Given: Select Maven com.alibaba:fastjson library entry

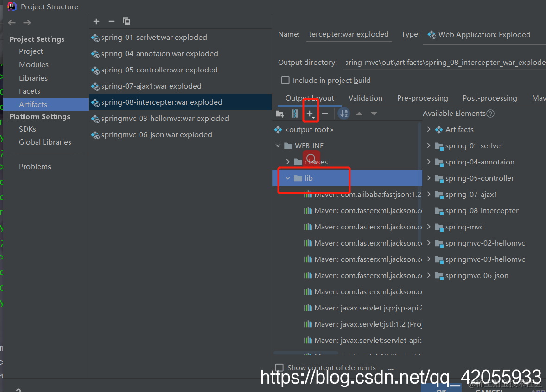Looking at the screenshot, I should coord(363,195).
